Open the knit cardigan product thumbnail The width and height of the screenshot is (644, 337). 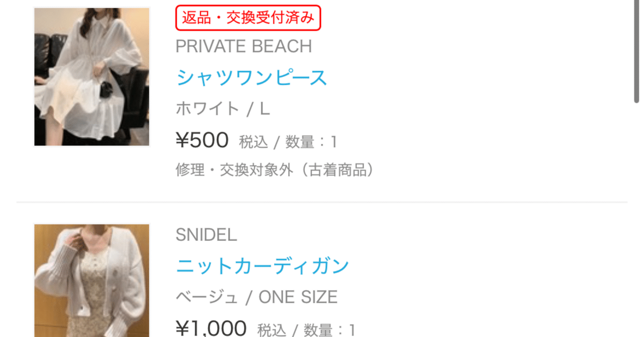pyautogui.click(x=92, y=280)
